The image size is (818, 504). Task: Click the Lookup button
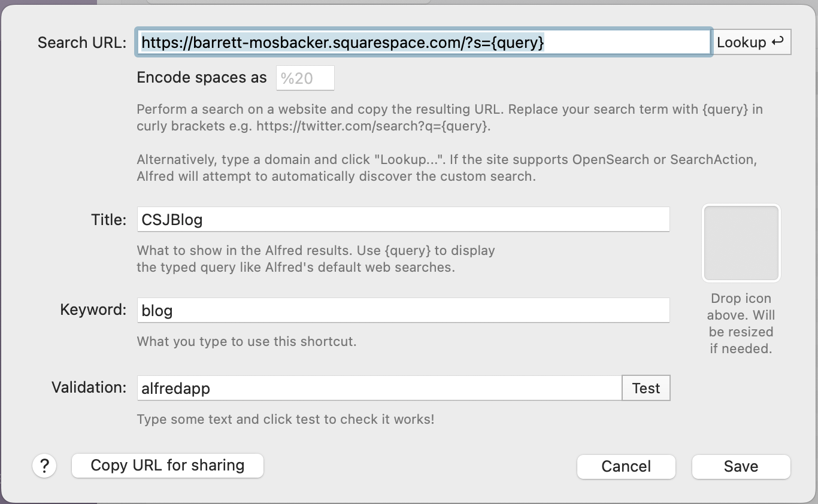(752, 42)
